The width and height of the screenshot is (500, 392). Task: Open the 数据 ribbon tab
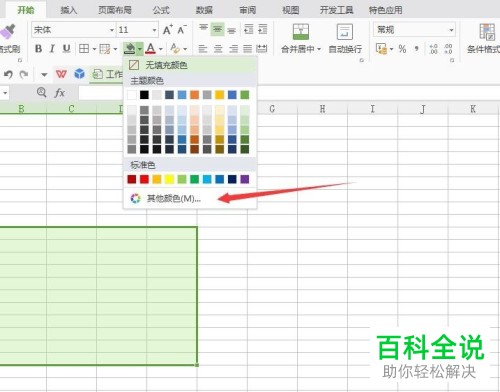tap(204, 10)
